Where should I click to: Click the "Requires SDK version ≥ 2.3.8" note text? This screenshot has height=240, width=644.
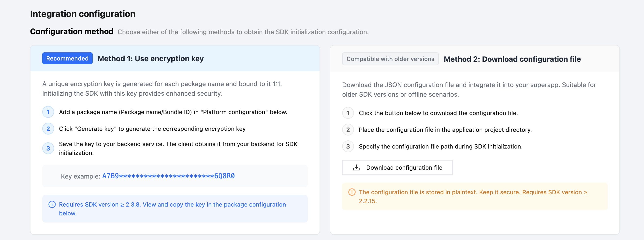click(172, 209)
